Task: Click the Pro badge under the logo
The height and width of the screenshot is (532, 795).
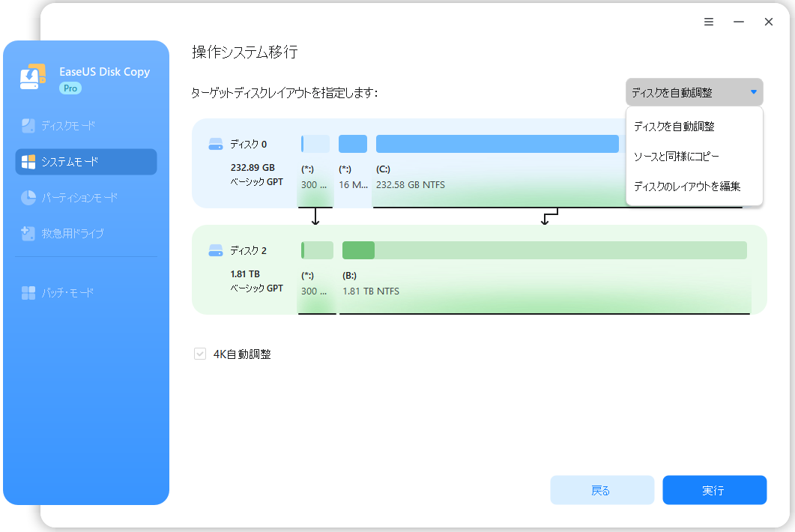Action: tap(70, 88)
